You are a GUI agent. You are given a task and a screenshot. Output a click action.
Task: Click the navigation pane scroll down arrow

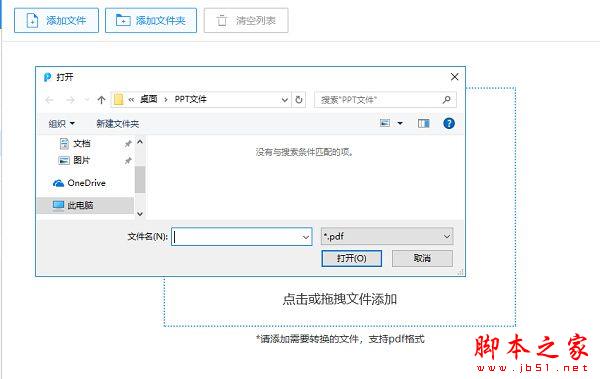coord(140,214)
